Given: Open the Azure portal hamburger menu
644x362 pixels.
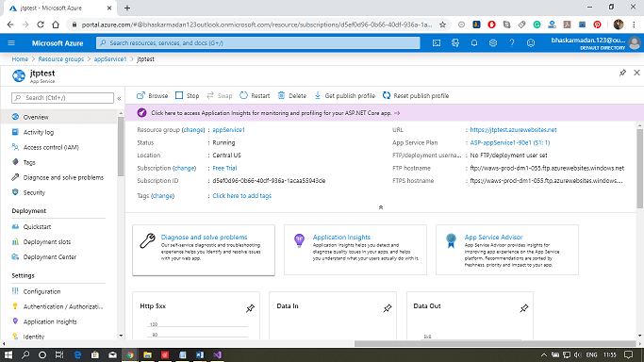Looking at the screenshot, I should coord(11,43).
